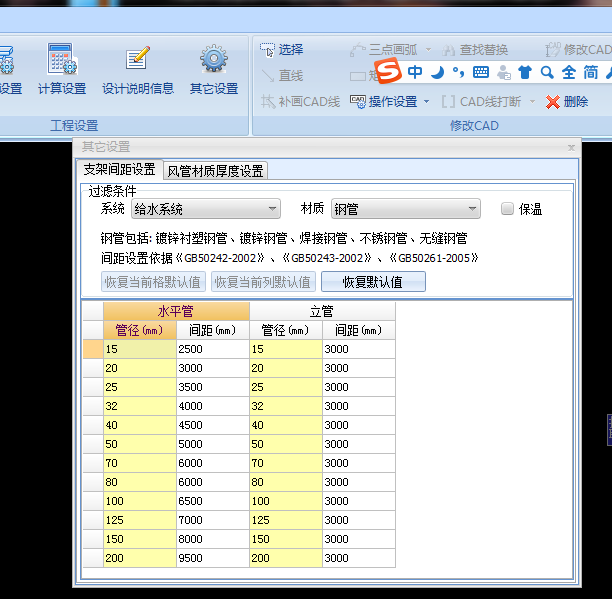Toggle Sogou 全 full-width mode
This screenshot has height=599, width=612.
(569, 72)
